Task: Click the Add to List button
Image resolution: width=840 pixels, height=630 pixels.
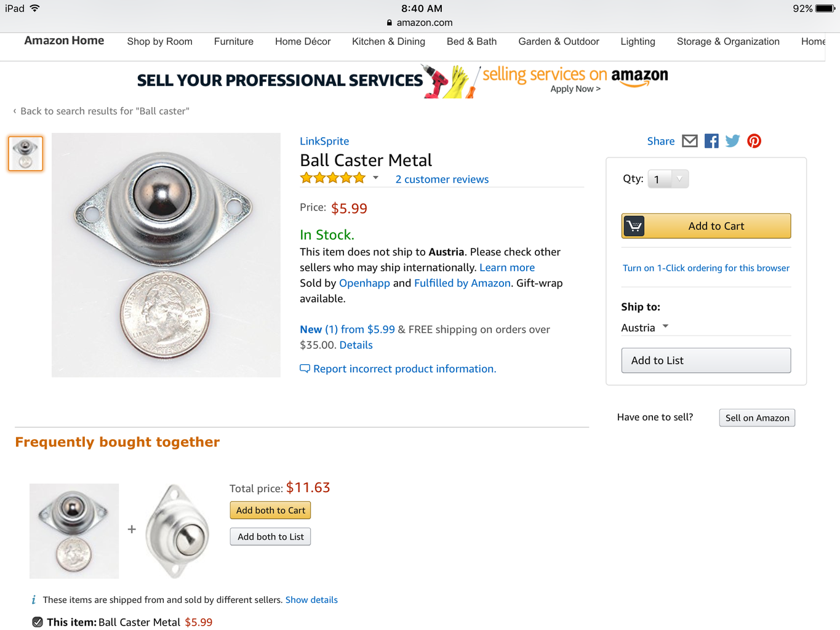Action: (706, 361)
